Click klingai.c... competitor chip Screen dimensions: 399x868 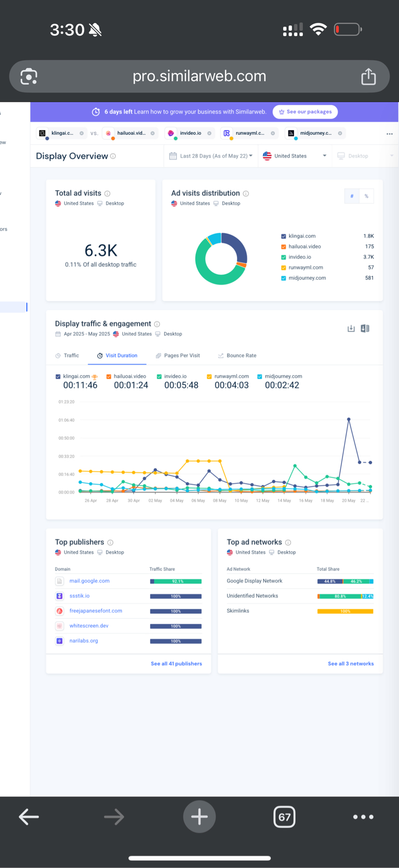tap(61, 134)
